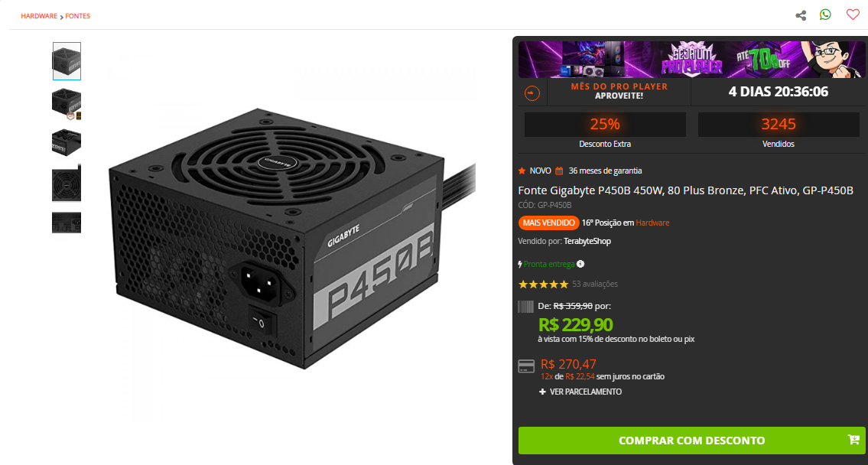868x465 pixels.
Task: Select the third thumbnail showing connectors
Action: tap(67, 142)
